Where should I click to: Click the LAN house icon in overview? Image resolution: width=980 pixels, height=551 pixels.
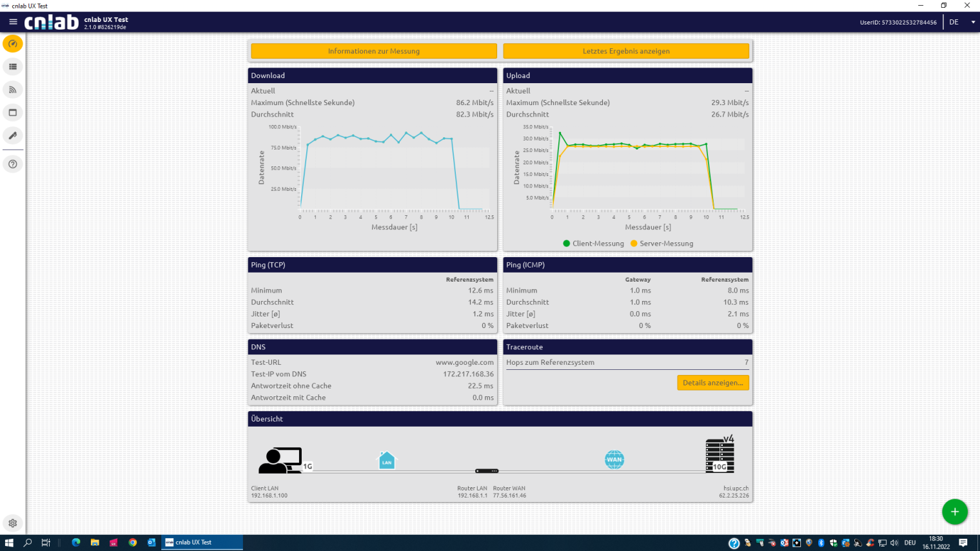386,460
